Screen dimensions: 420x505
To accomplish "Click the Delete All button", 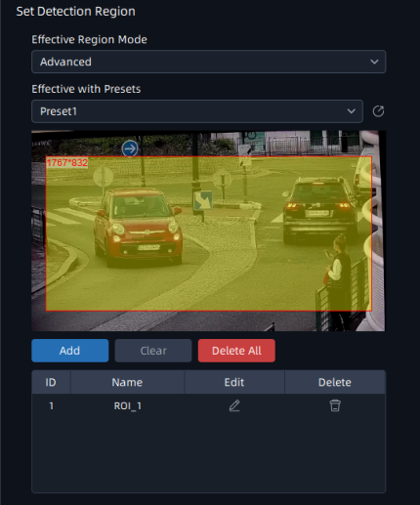I will pos(236,351).
